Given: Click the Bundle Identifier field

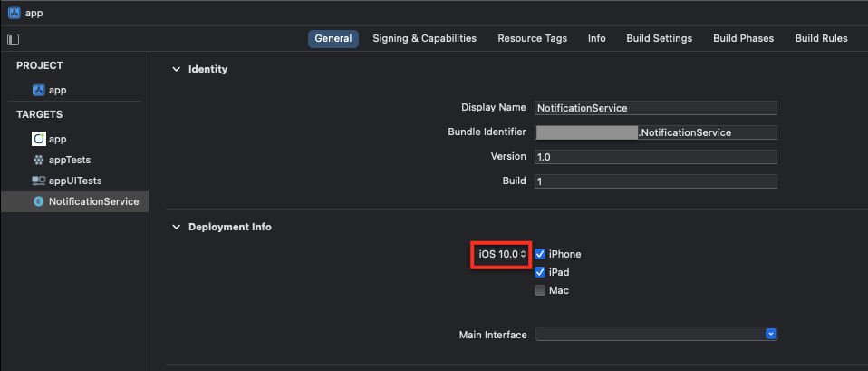Looking at the screenshot, I should pyautogui.click(x=656, y=132).
